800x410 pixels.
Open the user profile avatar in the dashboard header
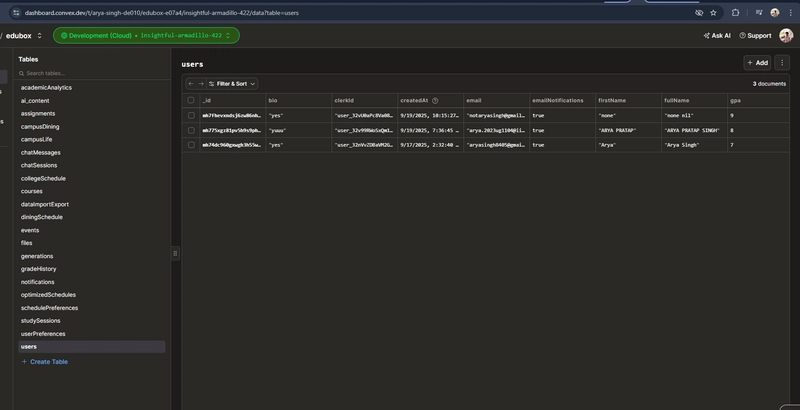pyautogui.click(x=786, y=36)
